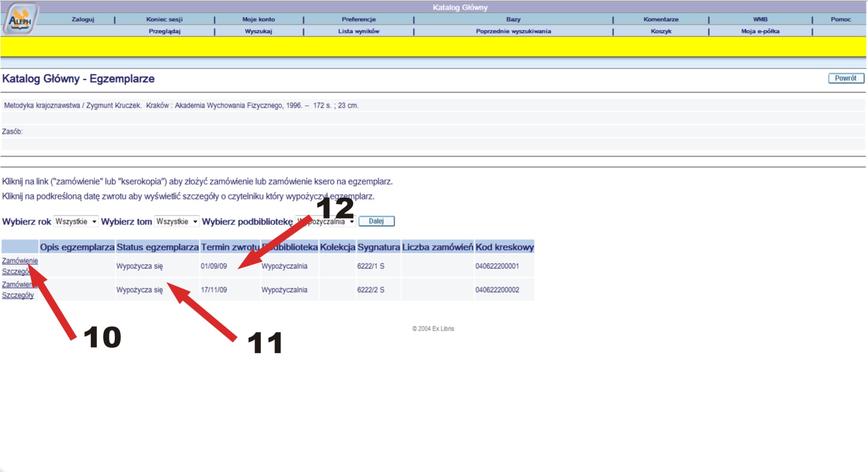Click the Metodyka krajoznawstwa bibliographic record text

[x=181, y=105]
